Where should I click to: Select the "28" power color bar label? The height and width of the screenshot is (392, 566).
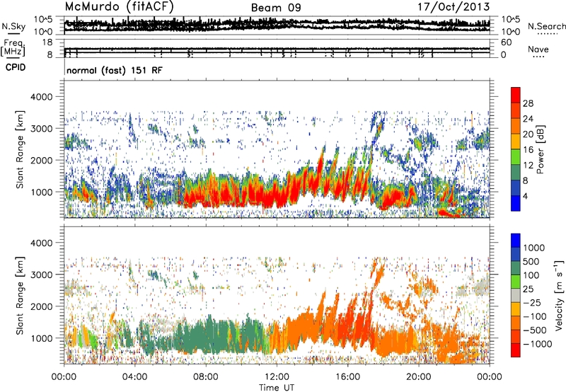(528, 103)
